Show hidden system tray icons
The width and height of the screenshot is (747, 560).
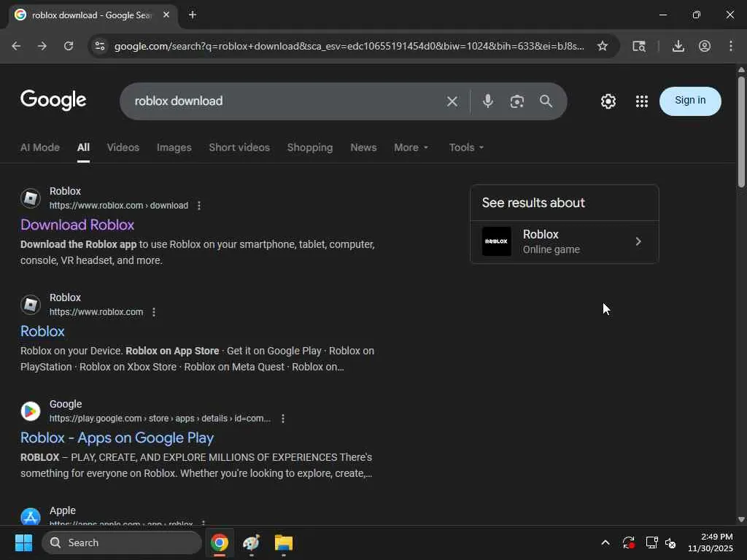tap(605, 542)
